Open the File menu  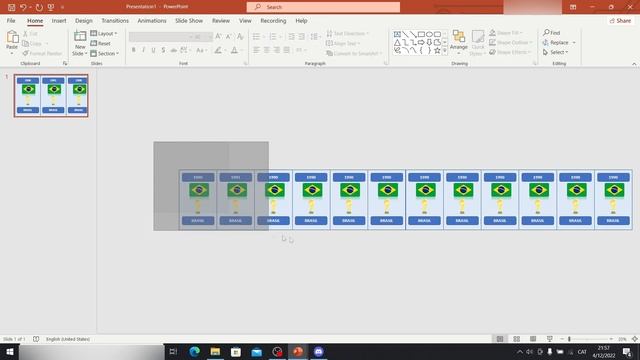coord(11,20)
